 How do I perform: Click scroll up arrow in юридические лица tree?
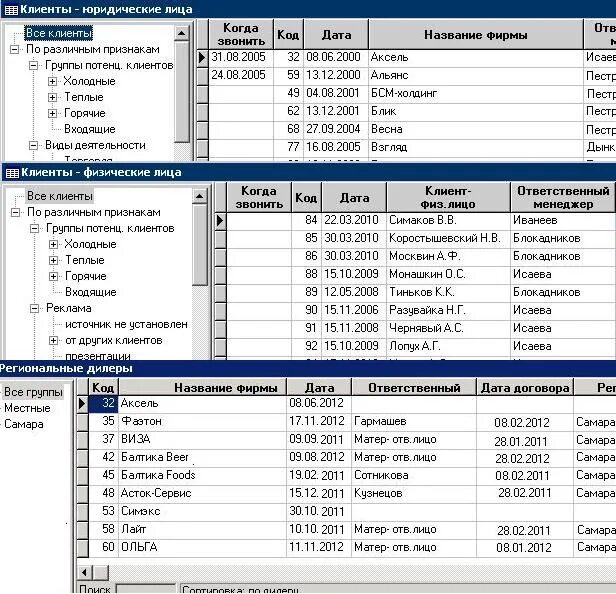[x=182, y=33]
